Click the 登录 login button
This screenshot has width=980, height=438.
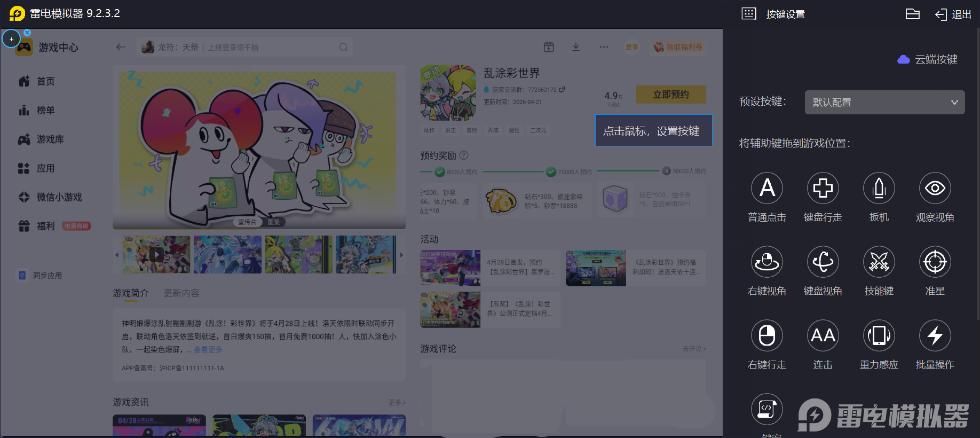click(632, 47)
